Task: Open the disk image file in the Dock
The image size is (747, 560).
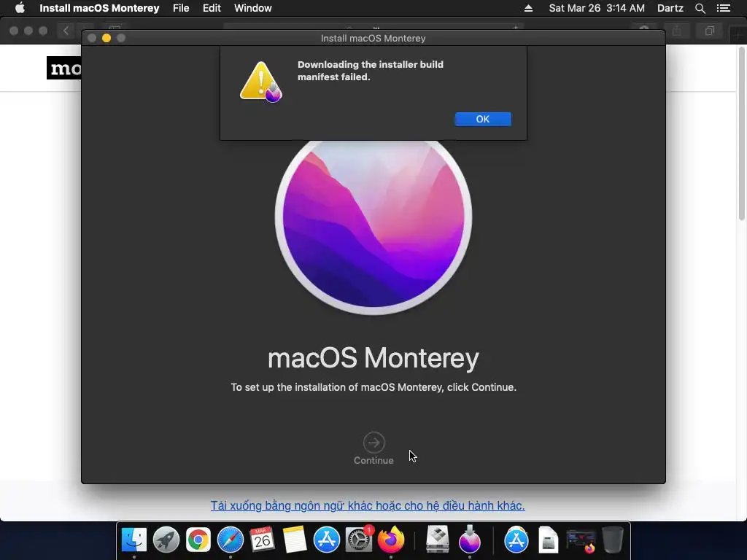Action: coord(549,540)
